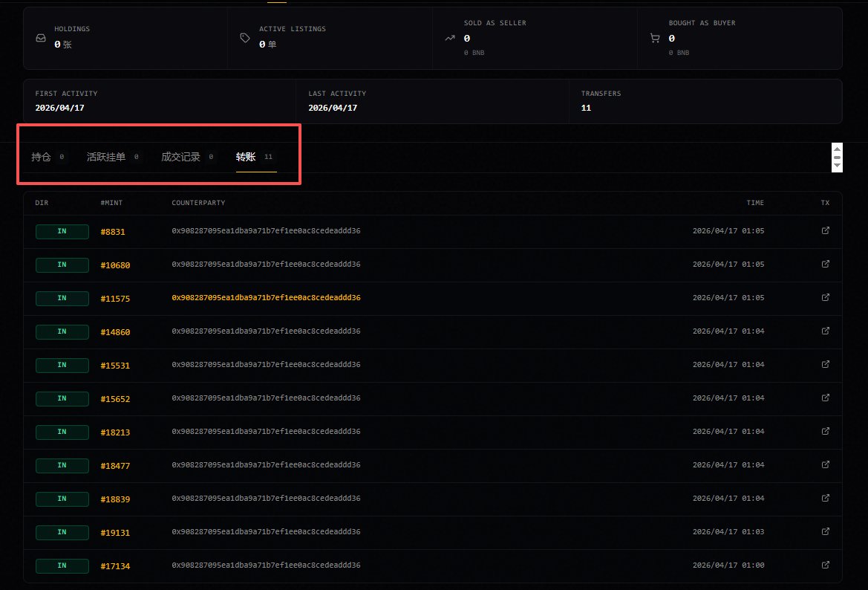The height and width of the screenshot is (590, 868).
Task: Open transaction link for mint #18213
Action: 826,431
